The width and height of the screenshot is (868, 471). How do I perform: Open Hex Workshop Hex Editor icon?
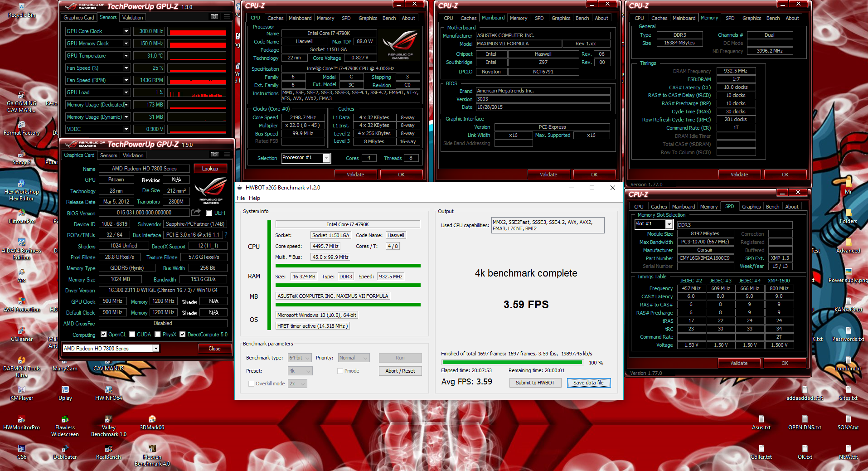click(x=21, y=190)
